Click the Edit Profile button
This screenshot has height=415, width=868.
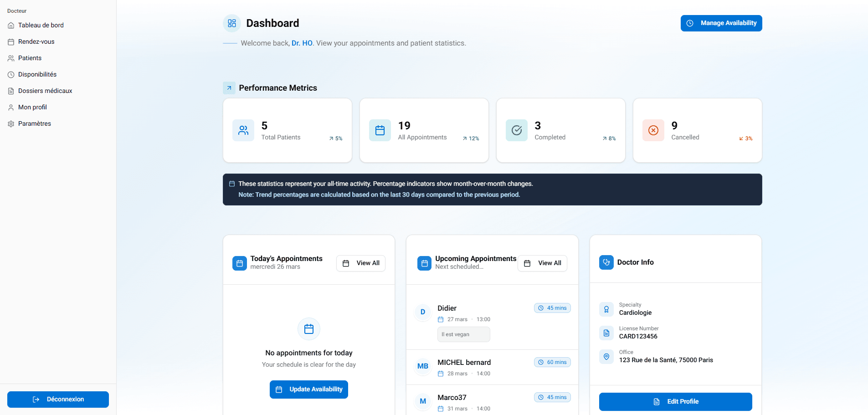click(675, 402)
